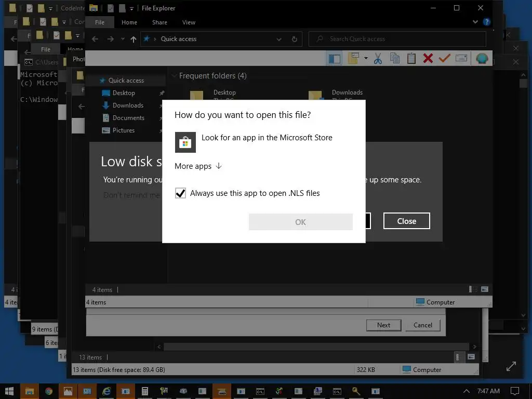Select Documents in the navigation pane
Screen dimensions: 532x399
(128, 118)
